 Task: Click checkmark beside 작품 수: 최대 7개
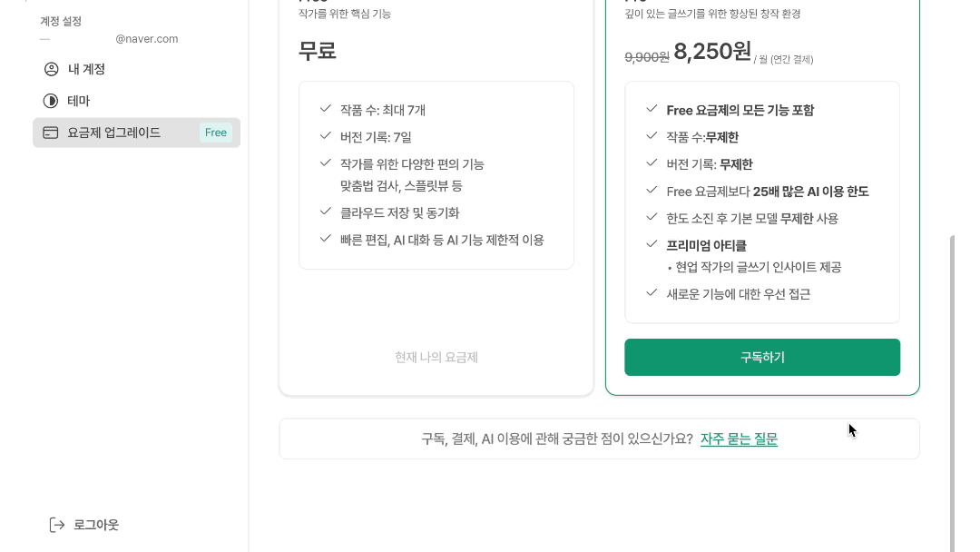325,109
